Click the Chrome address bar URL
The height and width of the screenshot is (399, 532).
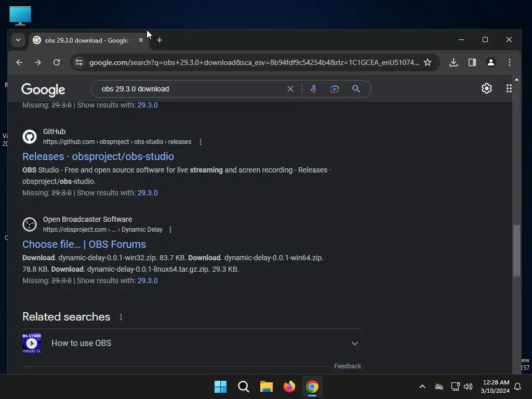click(254, 62)
